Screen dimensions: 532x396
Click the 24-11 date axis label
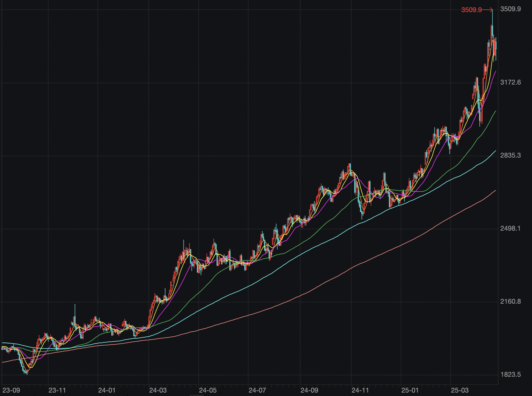360,390
